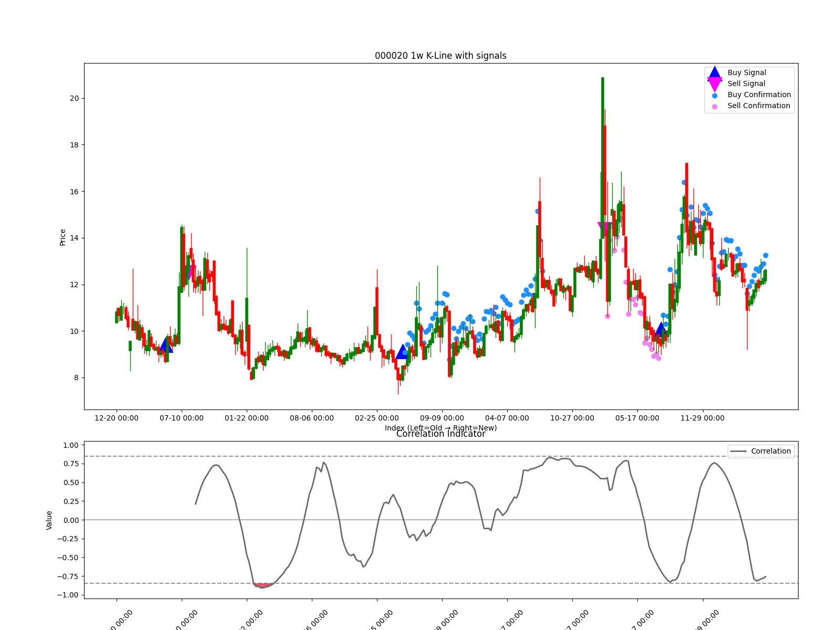Click the x-axis label '12-20 00:00'
This screenshot has width=840, height=630.
tap(117, 418)
